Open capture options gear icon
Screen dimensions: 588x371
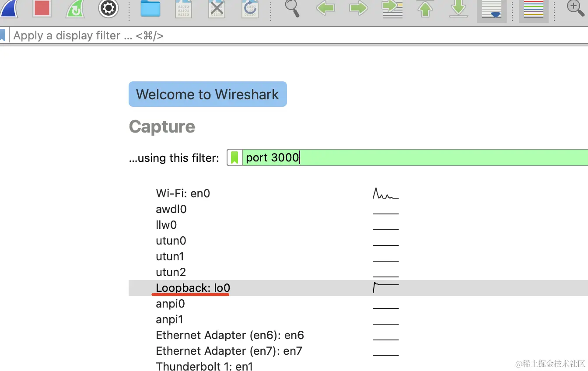(x=108, y=8)
